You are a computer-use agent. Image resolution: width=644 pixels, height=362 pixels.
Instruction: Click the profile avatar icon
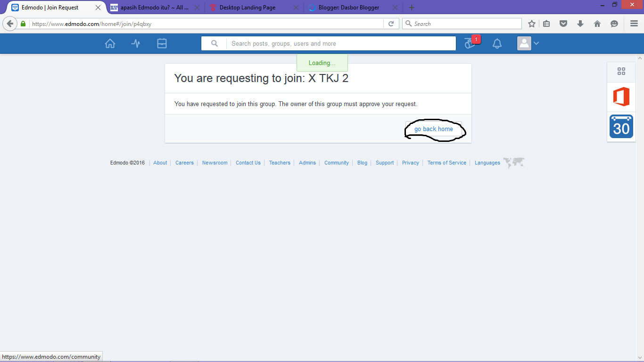[x=524, y=43]
